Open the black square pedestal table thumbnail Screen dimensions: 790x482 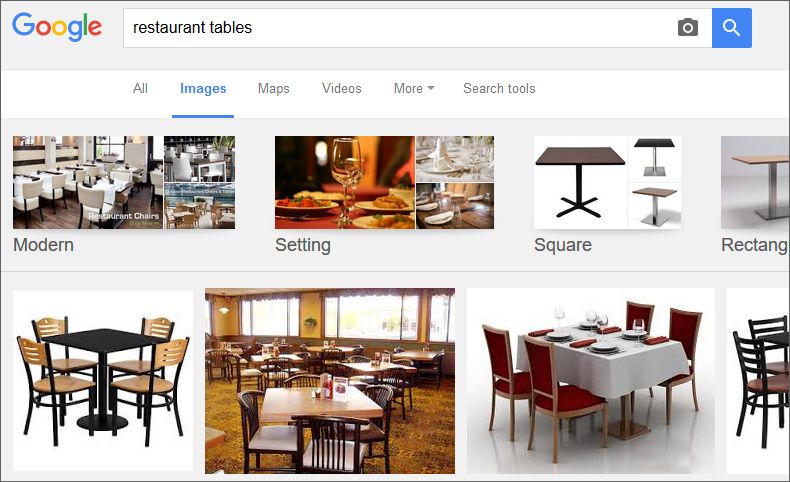(x=580, y=182)
